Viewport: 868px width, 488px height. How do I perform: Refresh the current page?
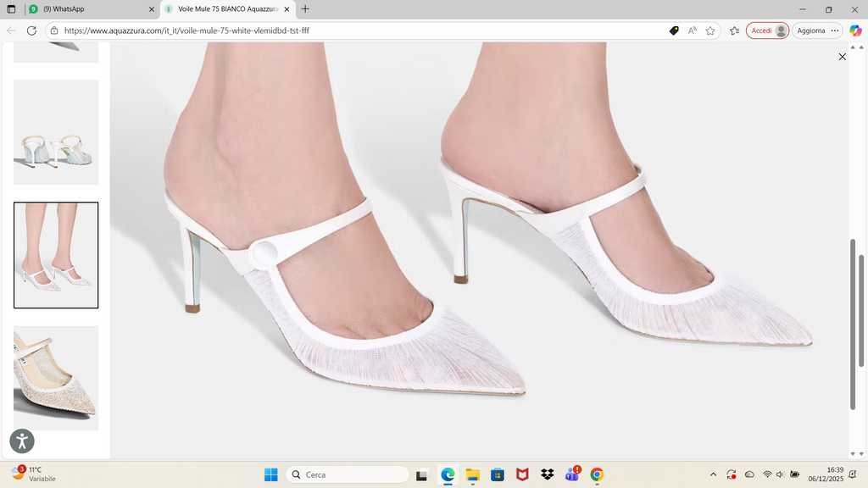pos(31,30)
